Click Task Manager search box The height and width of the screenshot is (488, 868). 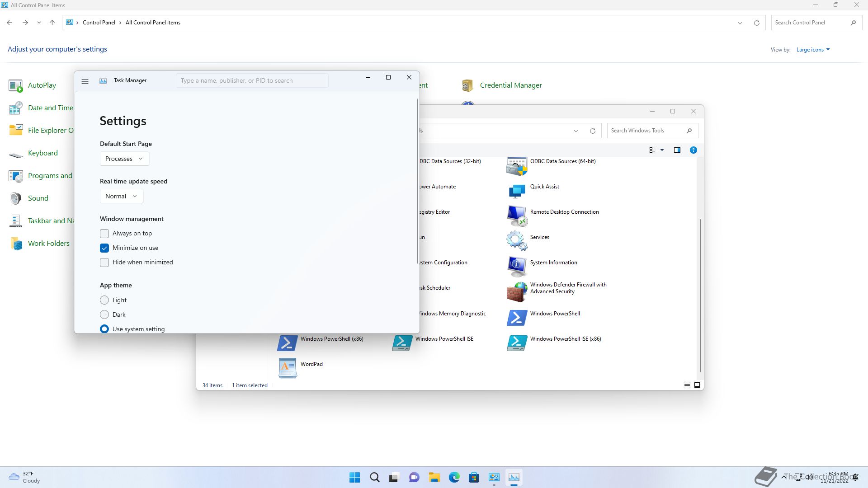252,81
